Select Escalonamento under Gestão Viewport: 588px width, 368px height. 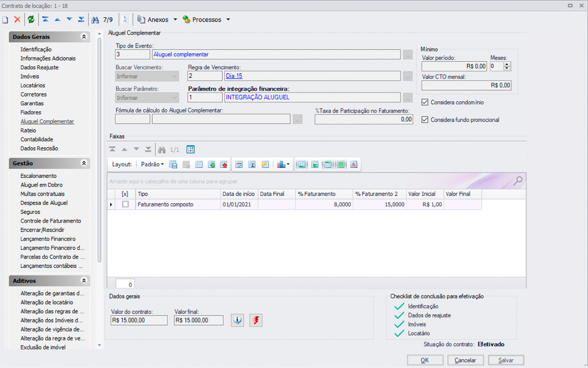pos(38,176)
